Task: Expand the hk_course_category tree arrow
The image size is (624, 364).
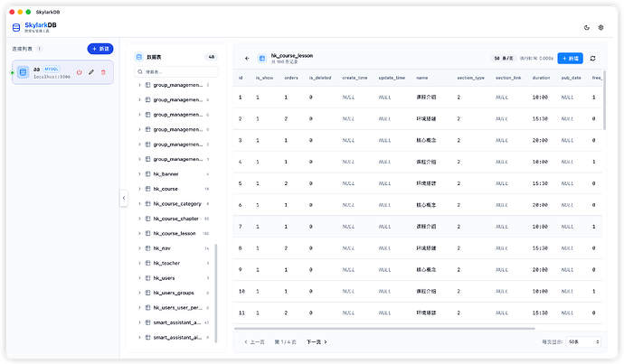Action: coord(139,203)
